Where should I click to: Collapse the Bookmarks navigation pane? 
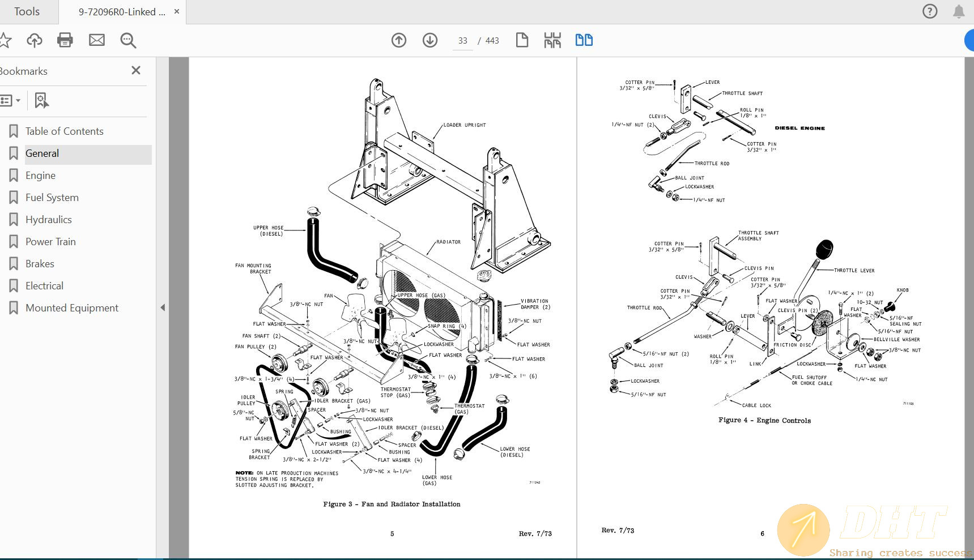point(163,307)
